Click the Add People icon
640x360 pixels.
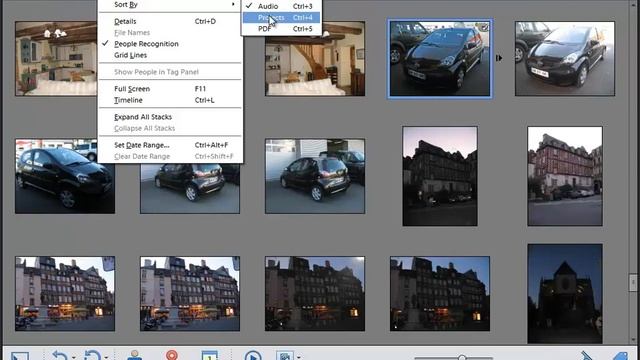tap(135, 355)
